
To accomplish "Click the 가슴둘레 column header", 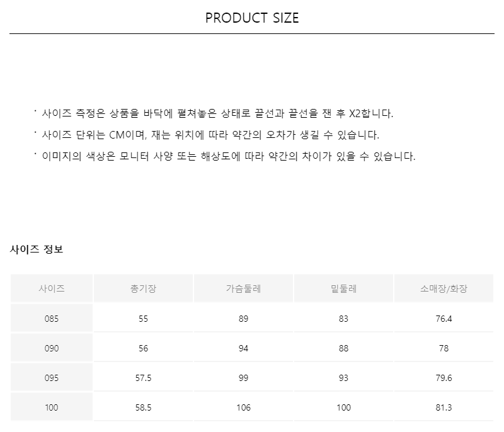I will 243,289.
